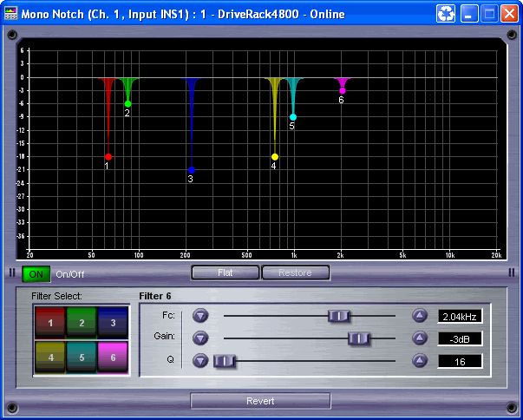
Task: Click the Flat button
Action: pyautogui.click(x=226, y=272)
